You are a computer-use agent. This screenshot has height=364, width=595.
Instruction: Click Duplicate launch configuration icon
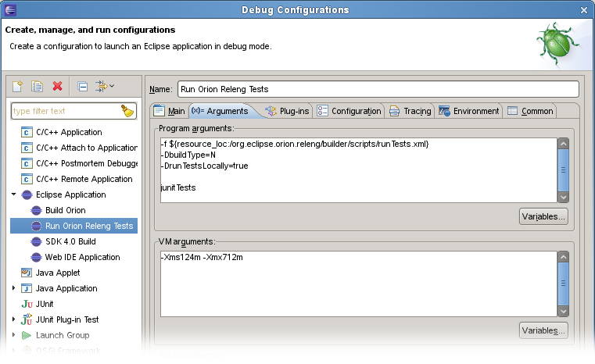coord(38,87)
